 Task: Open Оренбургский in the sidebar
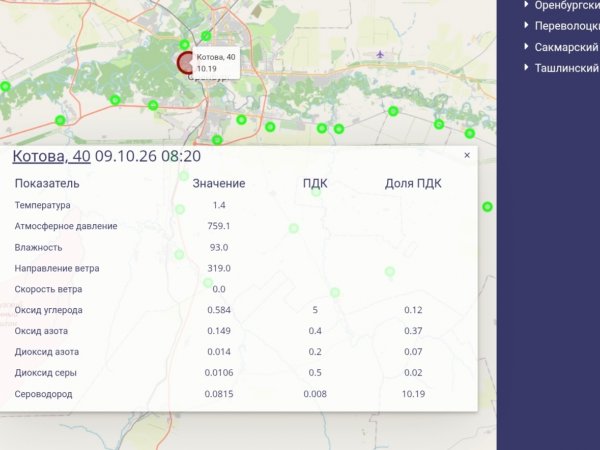coord(567,5)
